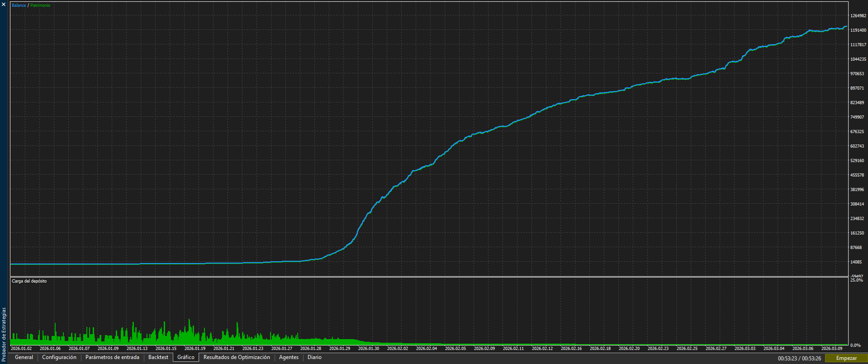Click the Carga del depósito chart label
The width and height of the screenshot is (868, 364).
(29, 281)
